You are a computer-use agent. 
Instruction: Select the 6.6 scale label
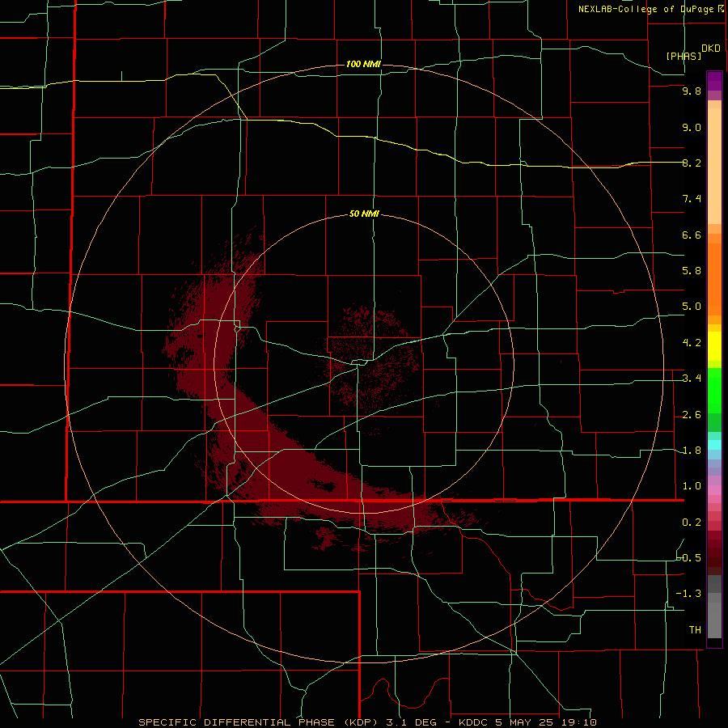tap(692, 235)
